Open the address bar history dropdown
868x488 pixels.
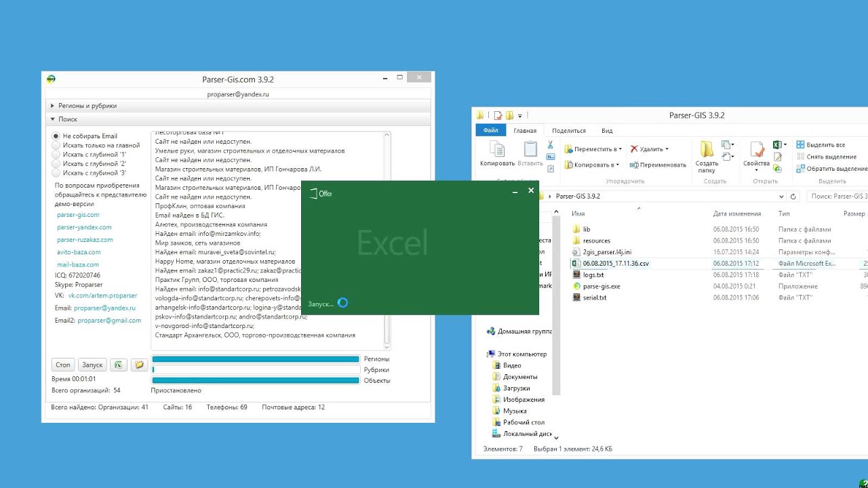pos(780,196)
